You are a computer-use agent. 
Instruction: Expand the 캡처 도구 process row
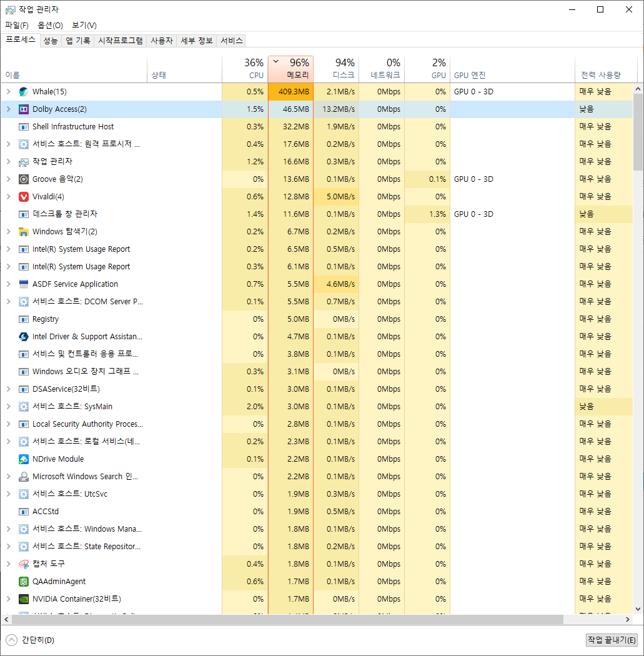click(8, 564)
